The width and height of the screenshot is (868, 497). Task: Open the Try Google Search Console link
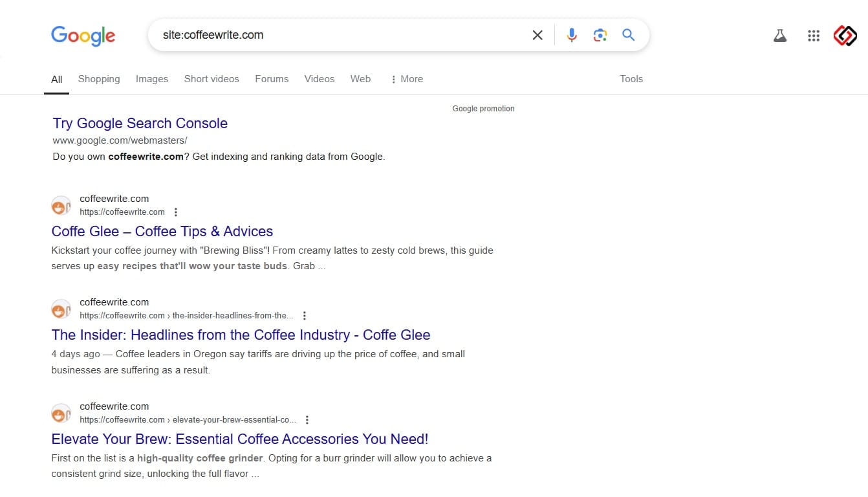tap(140, 123)
